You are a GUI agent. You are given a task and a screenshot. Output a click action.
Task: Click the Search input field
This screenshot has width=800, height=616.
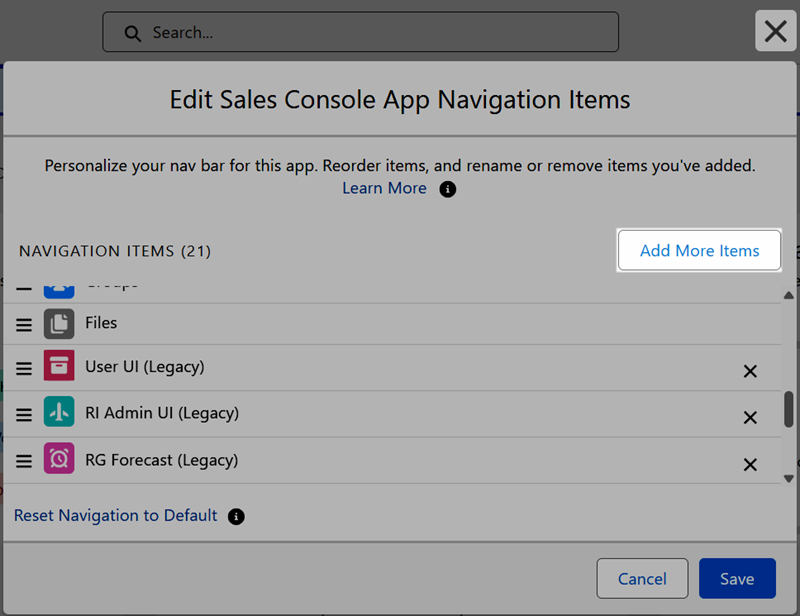pyautogui.click(x=360, y=32)
